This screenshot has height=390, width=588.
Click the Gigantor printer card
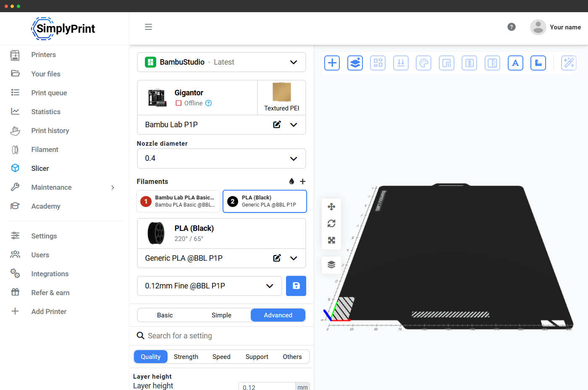pyautogui.click(x=197, y=97)
